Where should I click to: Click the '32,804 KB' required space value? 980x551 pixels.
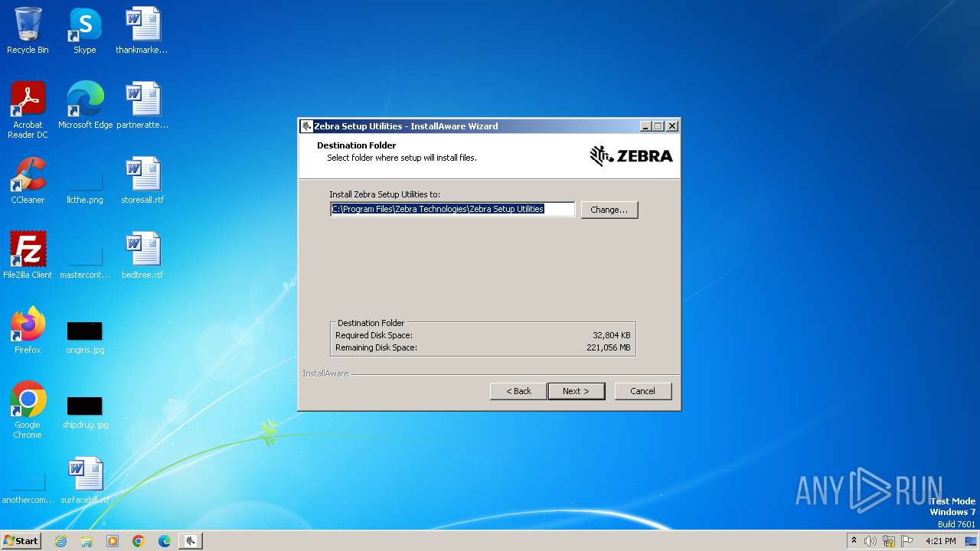(x=612, y=335)
